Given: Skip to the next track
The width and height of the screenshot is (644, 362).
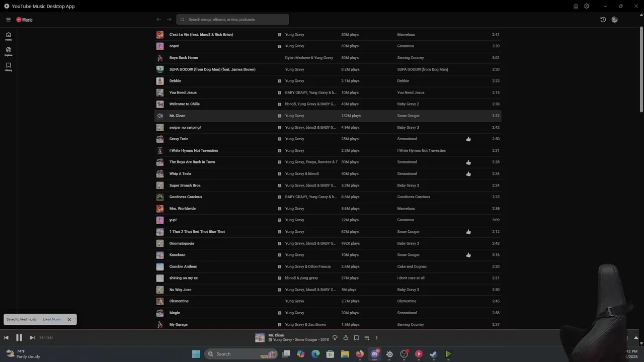Looking at the screenshot, I should tap(32, 338).
